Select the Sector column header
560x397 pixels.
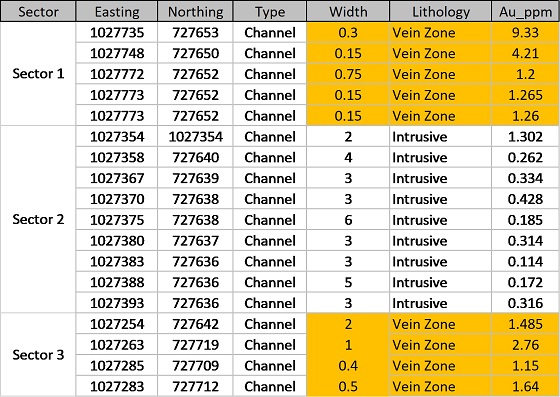[x=38, y=11]
